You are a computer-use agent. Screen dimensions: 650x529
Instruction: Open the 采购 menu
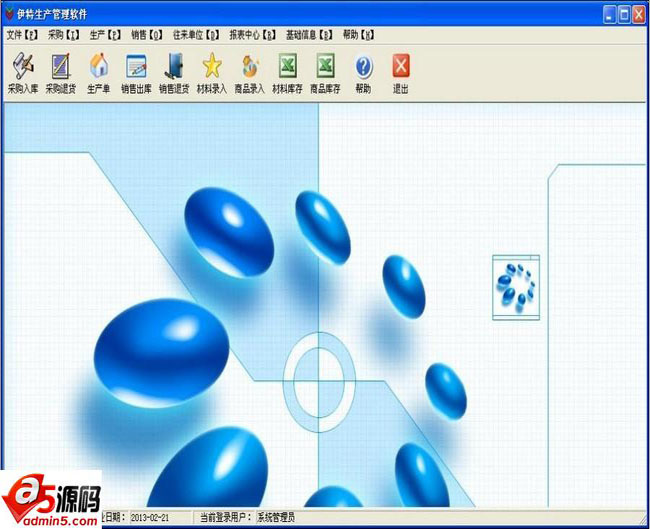tap(63, 35)
